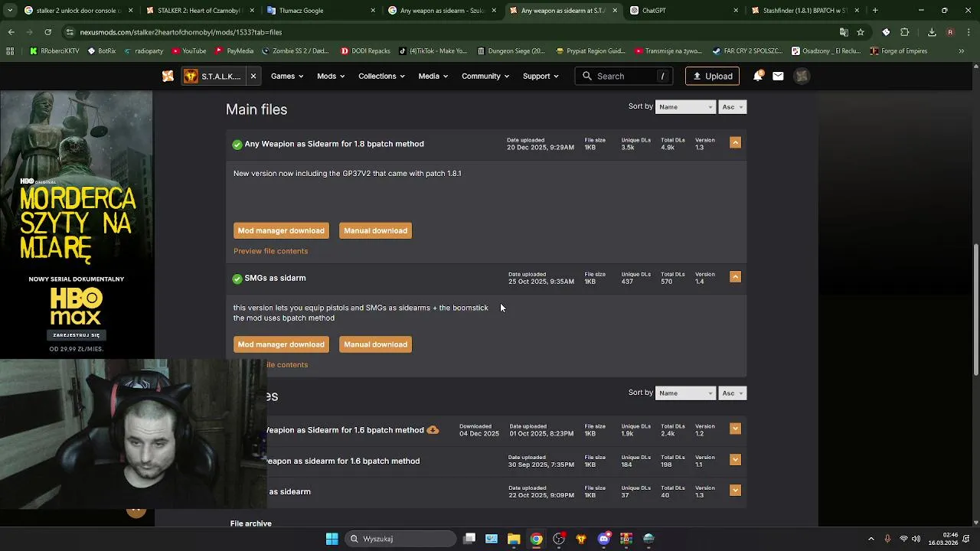Viewport: 980px width, 551px height.
Task: Click the Wyszukaj taskbar search box
Action: [x=400, y=539]
